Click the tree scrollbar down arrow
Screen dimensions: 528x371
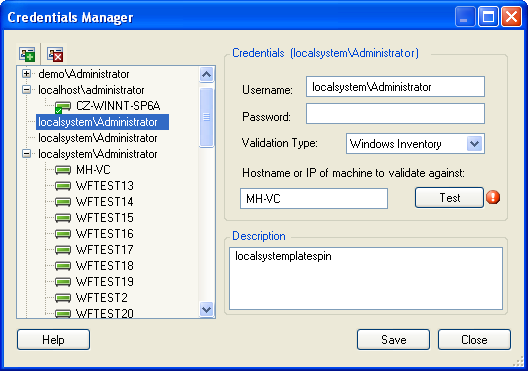(206, 309)
